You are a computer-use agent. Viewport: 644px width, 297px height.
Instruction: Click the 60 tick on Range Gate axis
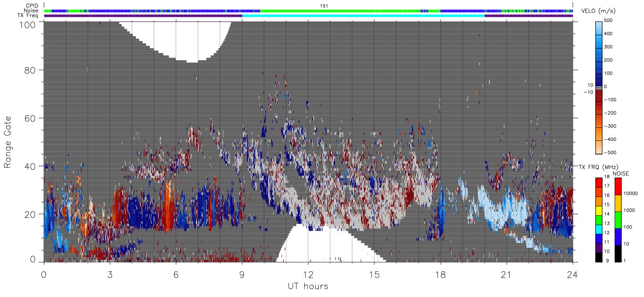coord(30,118)
